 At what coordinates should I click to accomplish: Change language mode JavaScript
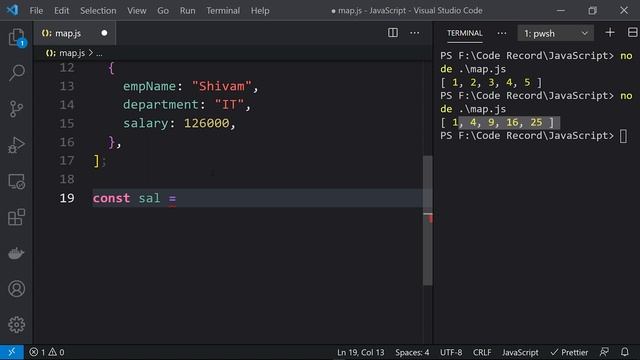point(520,352)
